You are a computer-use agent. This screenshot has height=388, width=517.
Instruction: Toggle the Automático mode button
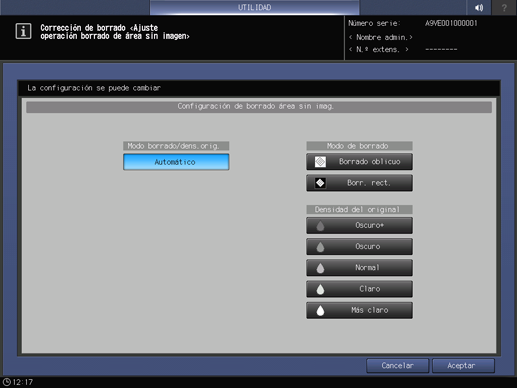pyautogui.click(x=176, y=162)
